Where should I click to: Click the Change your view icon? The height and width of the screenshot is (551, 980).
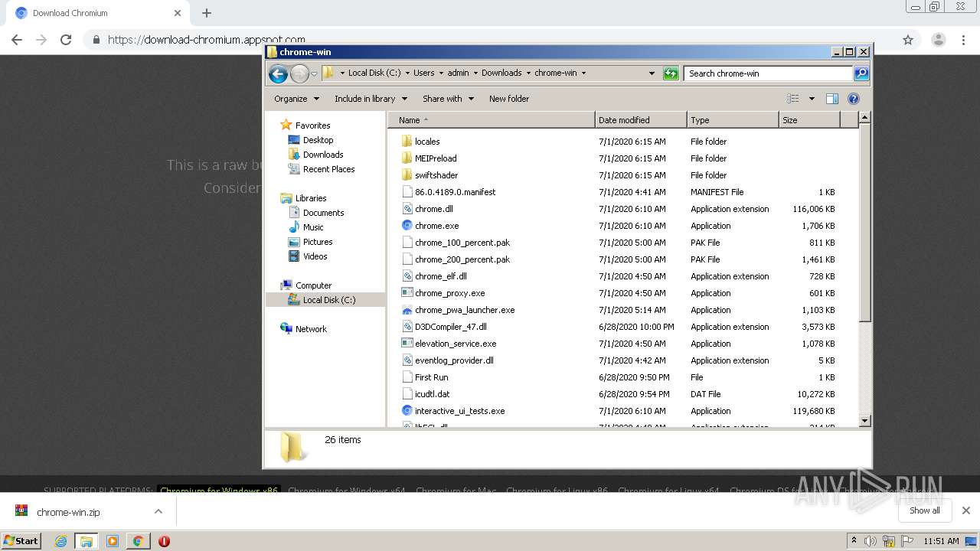click(793, 99)
